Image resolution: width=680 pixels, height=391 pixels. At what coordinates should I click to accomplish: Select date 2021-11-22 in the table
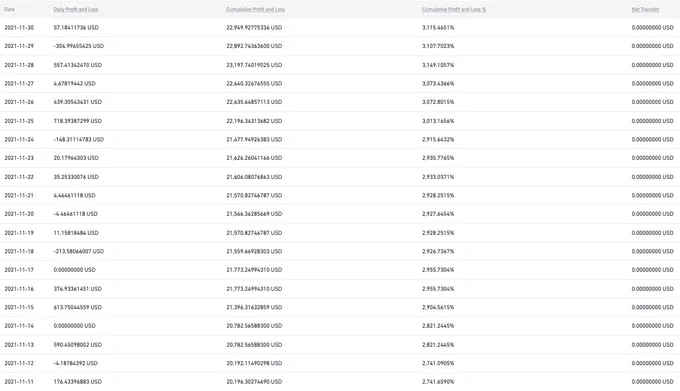pos(19,177)
